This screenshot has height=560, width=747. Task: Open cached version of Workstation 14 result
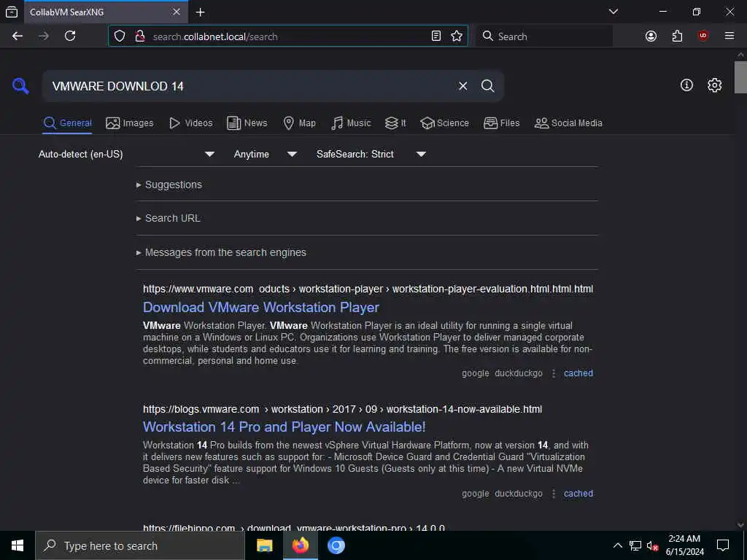(x=578, y=494)
